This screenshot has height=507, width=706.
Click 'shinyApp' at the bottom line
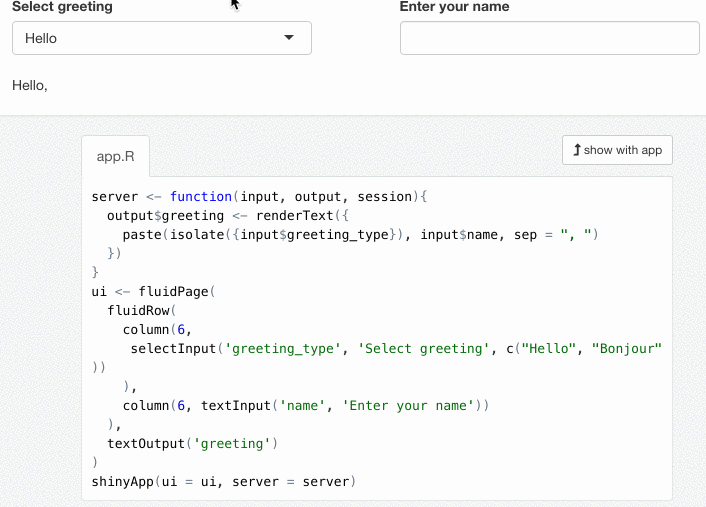pyautogui.click(x=123, y=482)
